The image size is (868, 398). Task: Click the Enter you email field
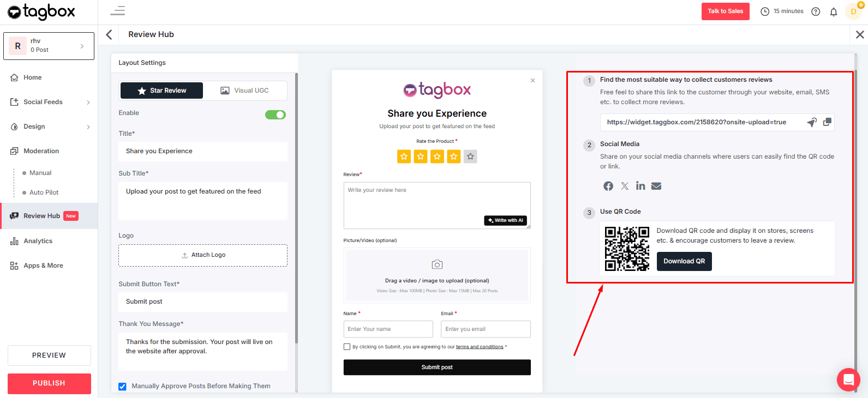[486, 329]
